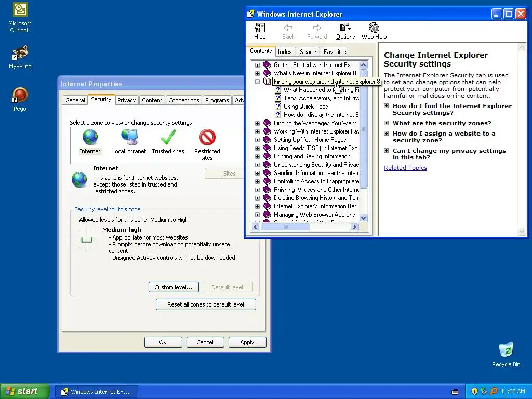Expand Using Feeds (RSS) node
The width and height of the screenshot is (532, 399).
(257, 148)
